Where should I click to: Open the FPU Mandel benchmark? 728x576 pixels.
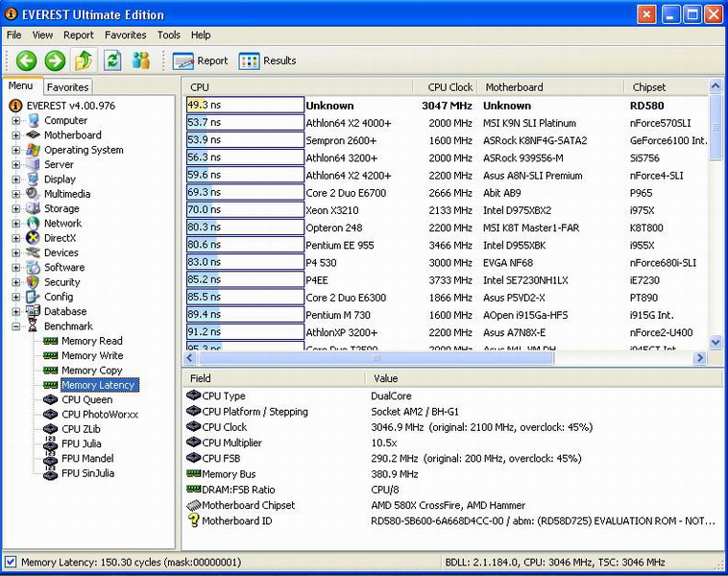coord(87,459)
